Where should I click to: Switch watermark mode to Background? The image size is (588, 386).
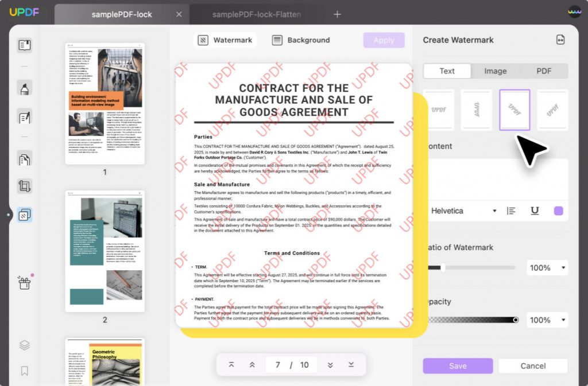pos(303,40)
